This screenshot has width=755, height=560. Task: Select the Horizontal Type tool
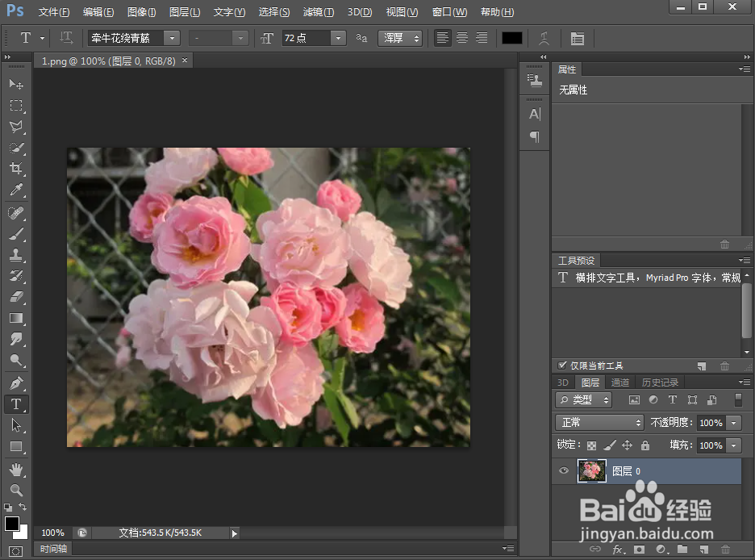16,404
